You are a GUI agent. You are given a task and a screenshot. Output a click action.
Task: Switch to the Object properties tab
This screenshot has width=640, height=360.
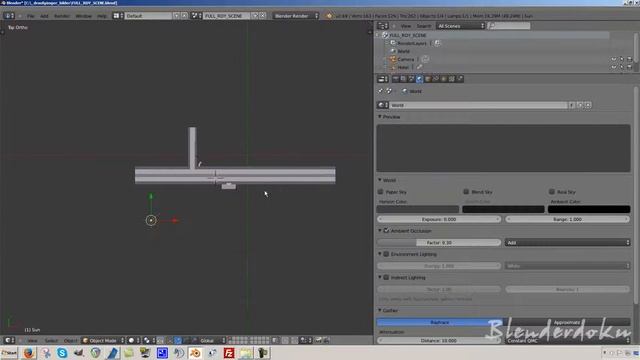(x=427, y=79)
